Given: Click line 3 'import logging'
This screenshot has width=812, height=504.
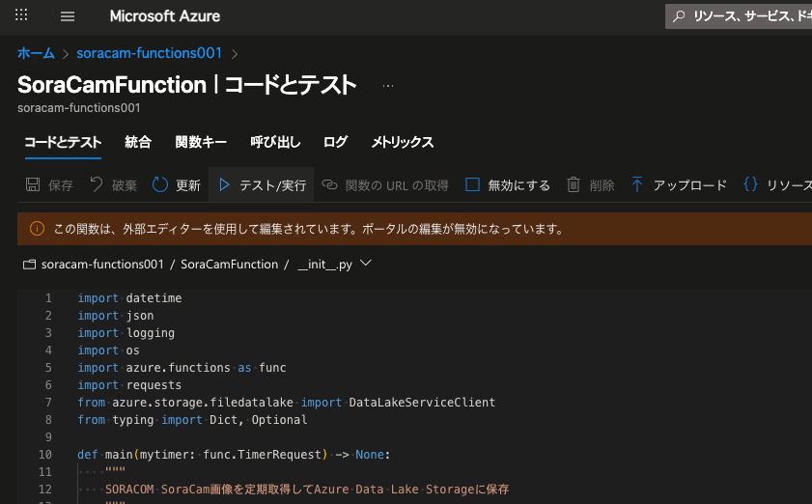Looking at the screenshot, I should 126,333.
